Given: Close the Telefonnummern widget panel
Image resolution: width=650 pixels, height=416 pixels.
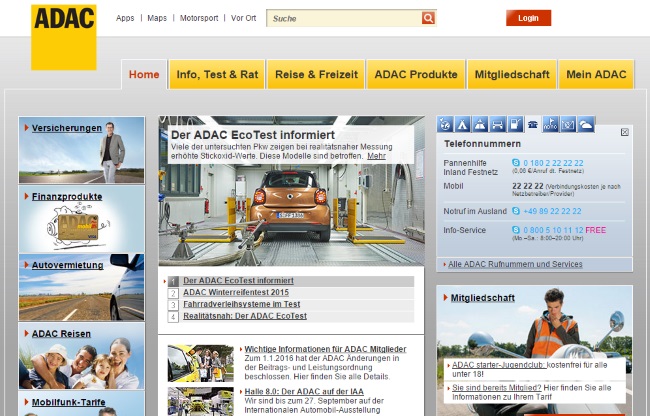Looking at the screenshot, I should click(625, 132).
